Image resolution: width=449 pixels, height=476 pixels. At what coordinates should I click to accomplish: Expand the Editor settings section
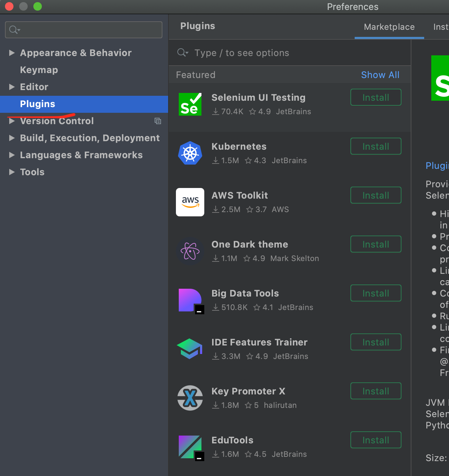[12, 87]
